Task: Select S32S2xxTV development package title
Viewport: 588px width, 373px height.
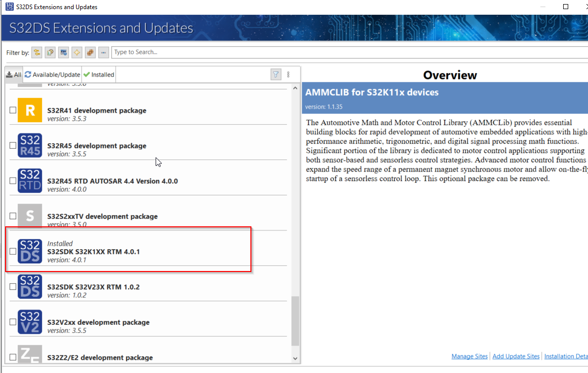Action: (x=102, y=216)
